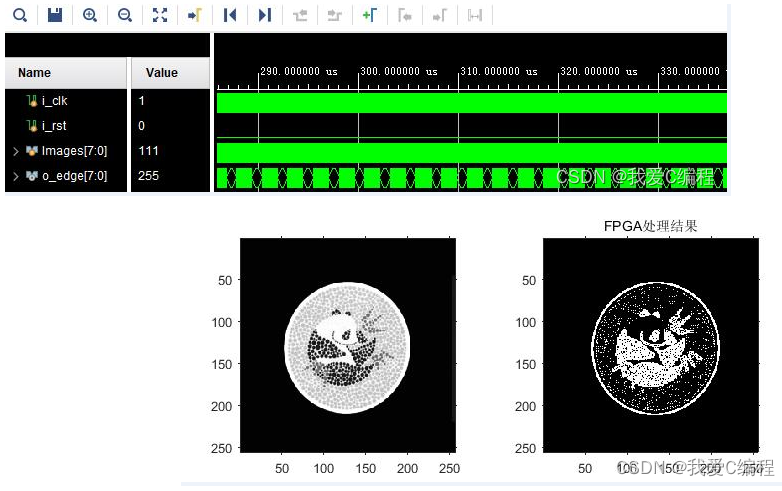Click the 290.000000 us timeline tick
782x491 pixels.
(299, 71)
